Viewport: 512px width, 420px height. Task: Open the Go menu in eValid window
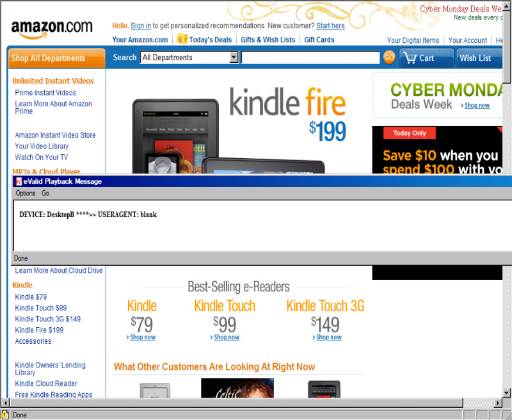coord(45,193)
